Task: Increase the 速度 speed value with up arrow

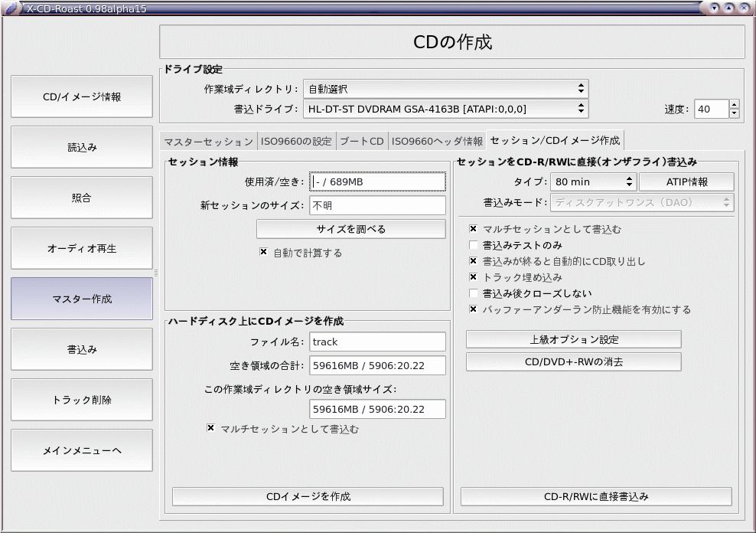Action: click(735, 104)
